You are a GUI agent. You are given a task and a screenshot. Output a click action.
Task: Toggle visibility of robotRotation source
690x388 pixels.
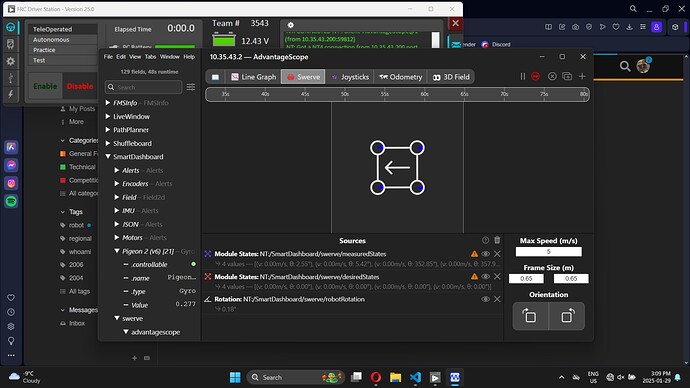485,299
